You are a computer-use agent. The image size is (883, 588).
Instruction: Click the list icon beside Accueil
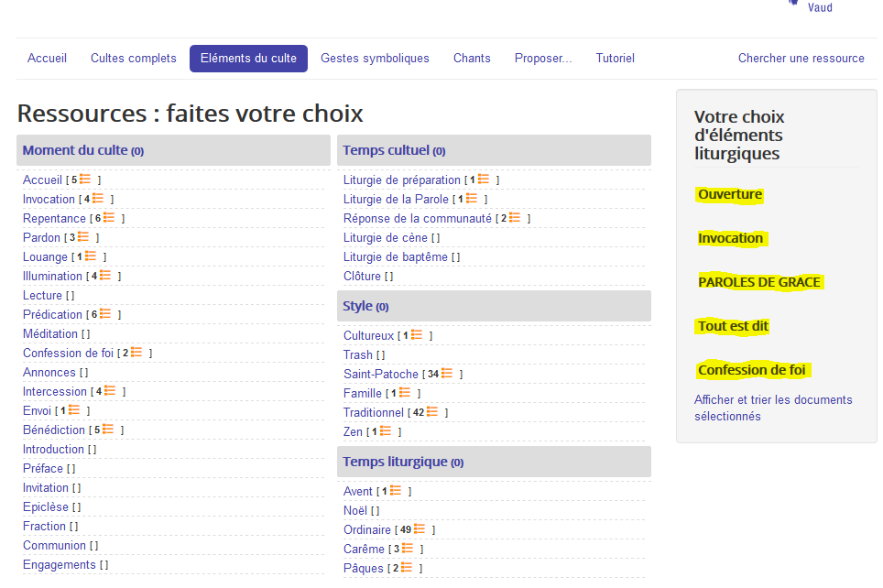[85, 180]
